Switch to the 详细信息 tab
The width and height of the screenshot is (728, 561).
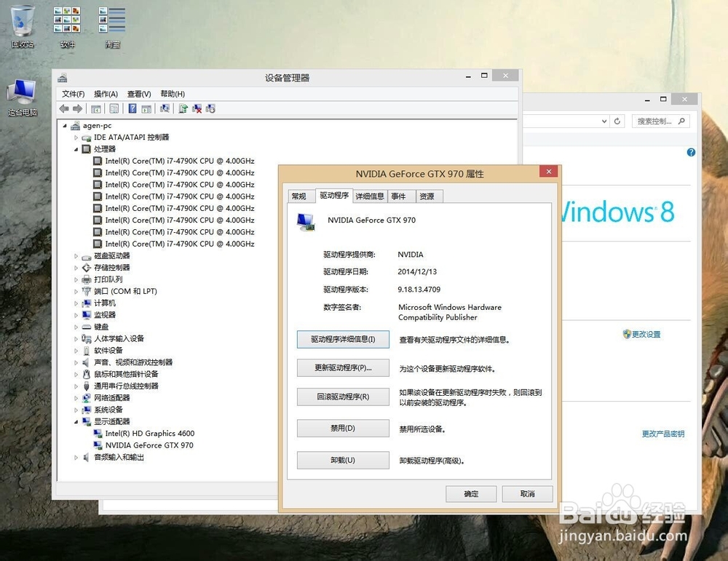[370, 196]
